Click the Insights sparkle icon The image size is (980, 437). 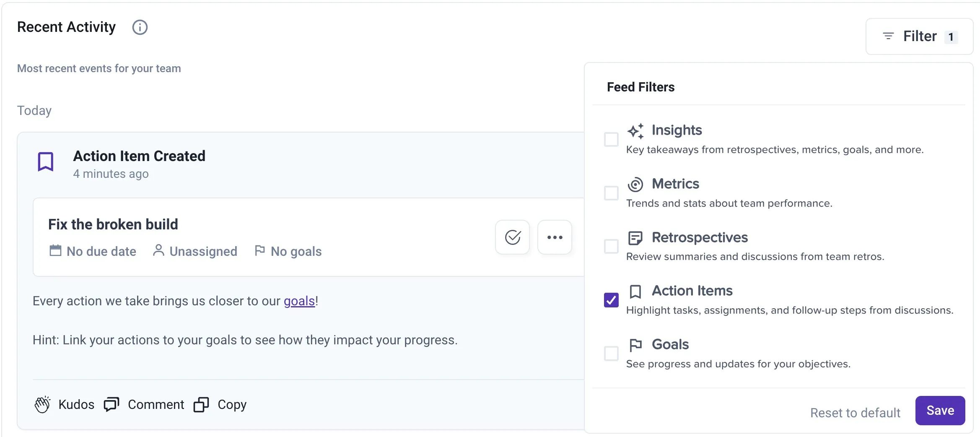coord(635,130)
